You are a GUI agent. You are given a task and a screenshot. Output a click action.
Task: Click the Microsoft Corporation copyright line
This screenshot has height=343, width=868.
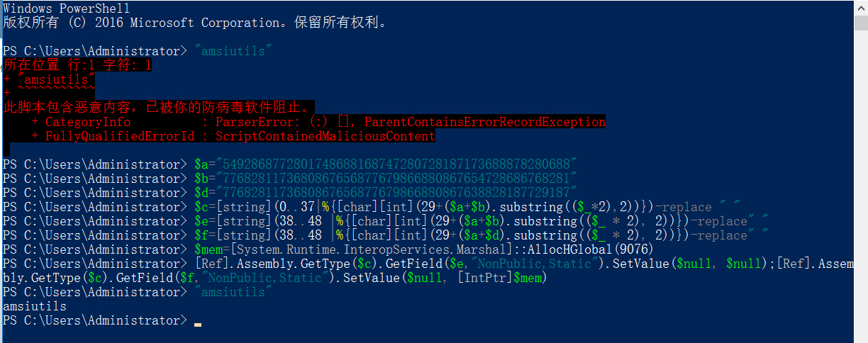(196, 23)
